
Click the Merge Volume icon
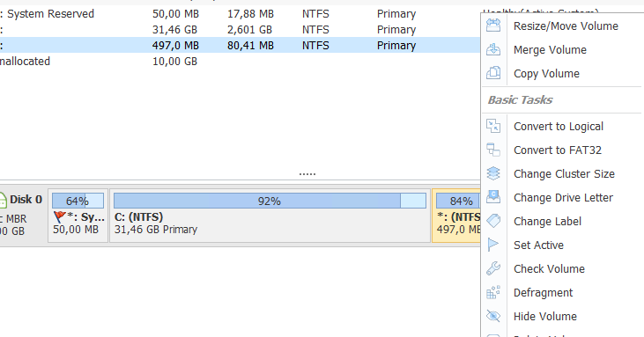tap(493, 49)
